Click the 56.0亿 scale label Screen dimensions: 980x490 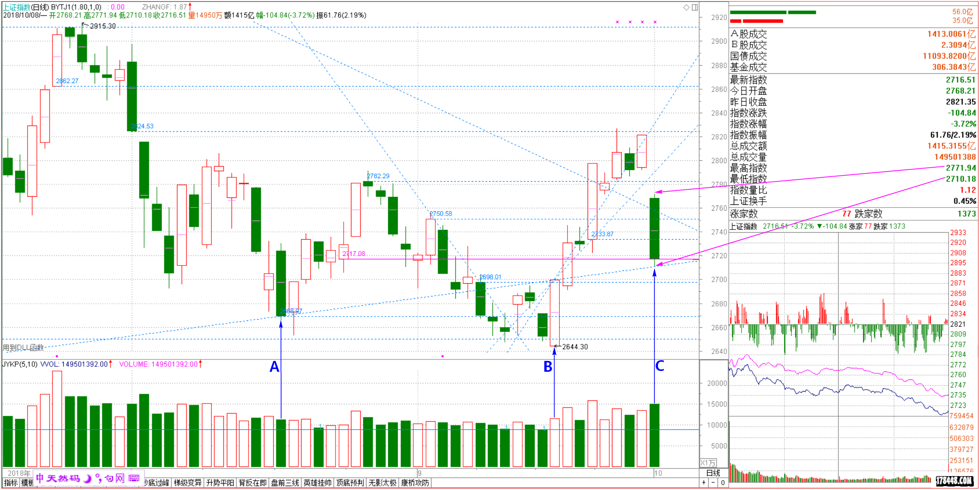pos(962,12)
